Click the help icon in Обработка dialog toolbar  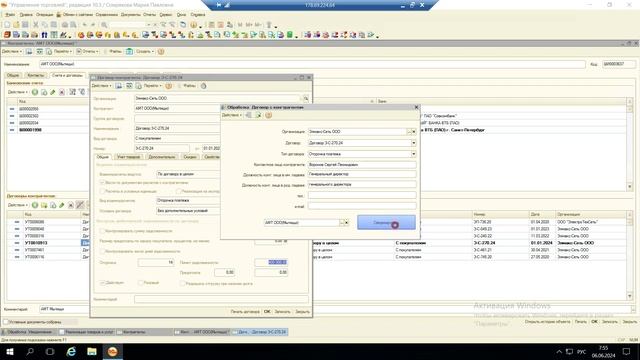[269, 116]
